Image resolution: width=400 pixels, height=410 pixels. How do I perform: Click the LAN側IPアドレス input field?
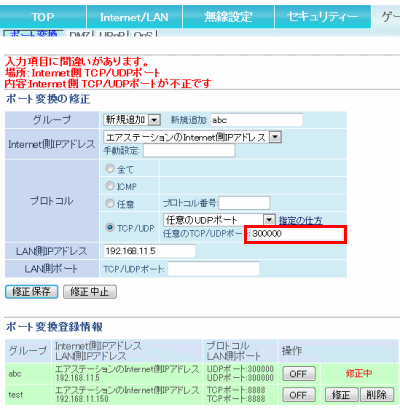[149, 251]
